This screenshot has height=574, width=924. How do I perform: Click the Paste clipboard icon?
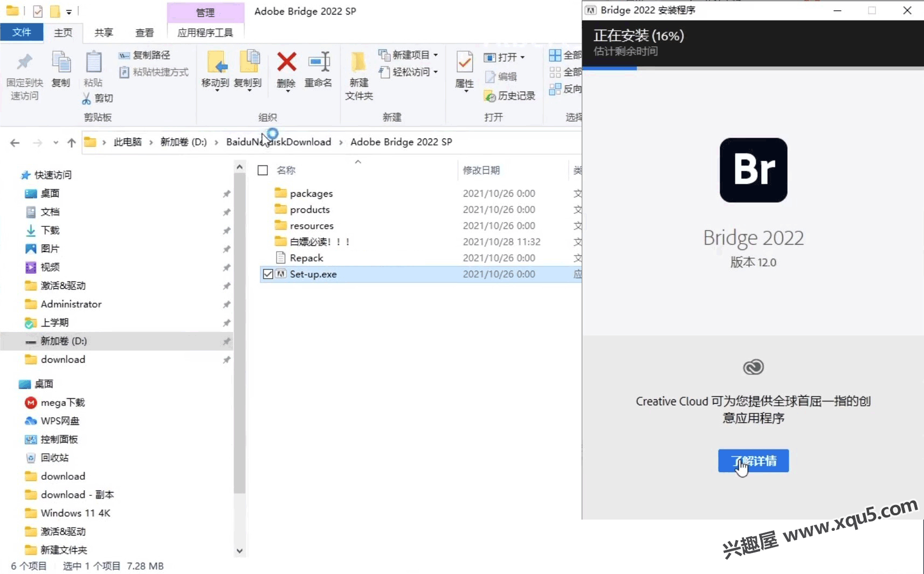93,62
